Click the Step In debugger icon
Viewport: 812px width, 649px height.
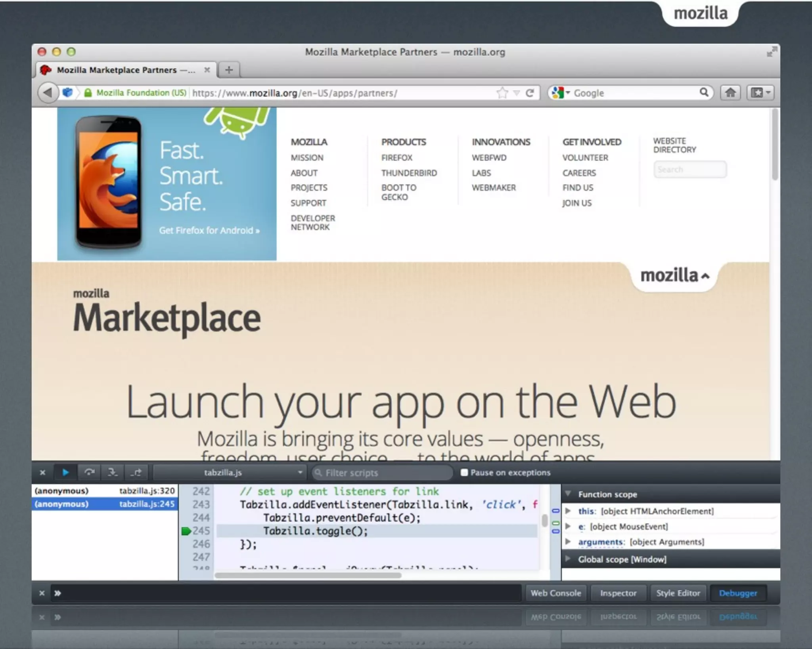113,472
